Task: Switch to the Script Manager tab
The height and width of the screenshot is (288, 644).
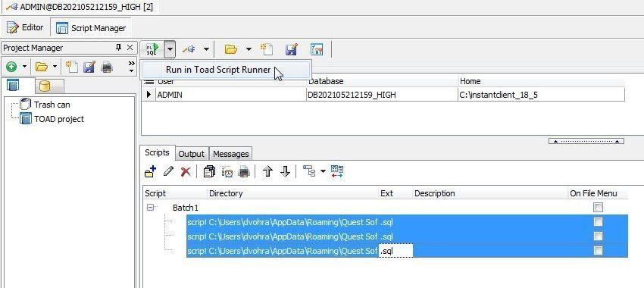Action: pyautogui.click(x=91, y=28)
